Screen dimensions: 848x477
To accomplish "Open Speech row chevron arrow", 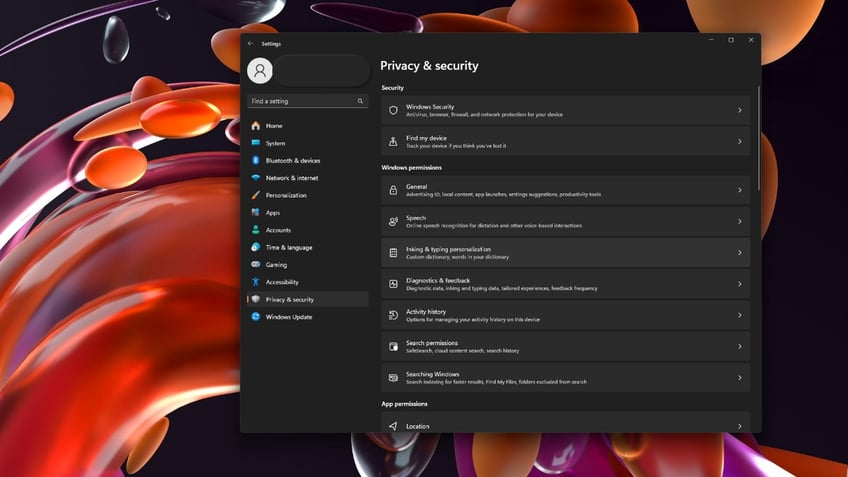I will click(x=740, y=221).
